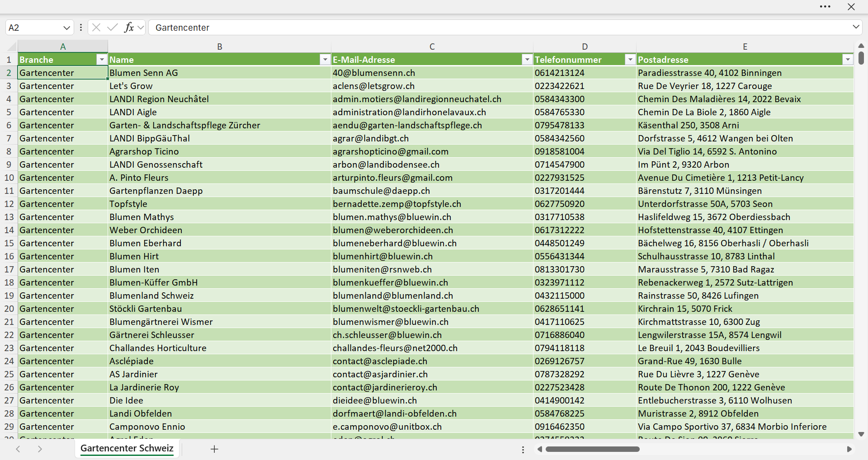The height and width of the screenshot is (460, 868).
Task: Go to next sheet with right arrow
Action: (40, 449)
